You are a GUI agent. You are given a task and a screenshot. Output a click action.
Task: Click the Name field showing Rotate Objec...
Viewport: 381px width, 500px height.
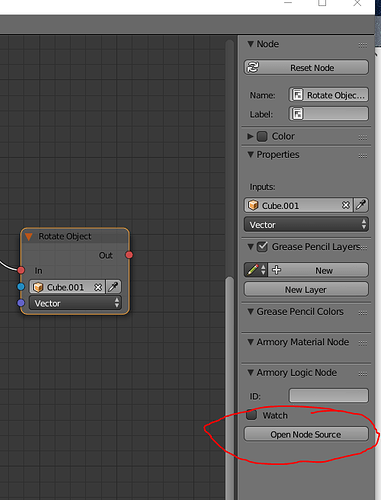coord(328,95)
